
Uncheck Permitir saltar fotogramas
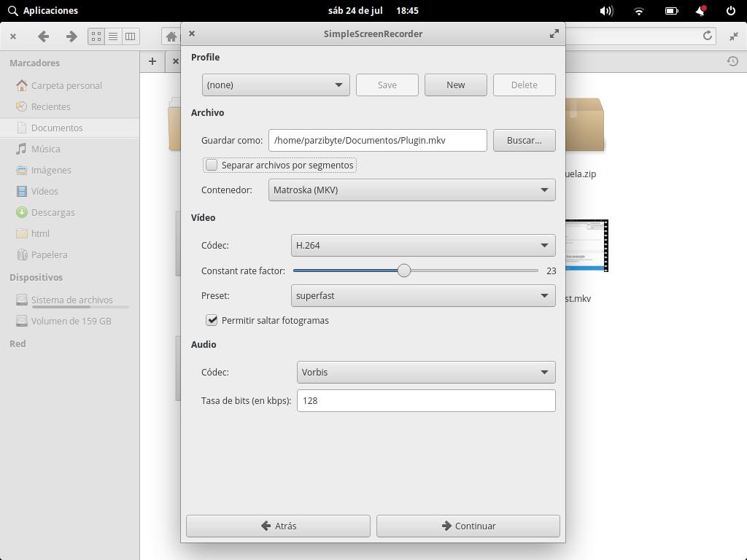(212, 321)
